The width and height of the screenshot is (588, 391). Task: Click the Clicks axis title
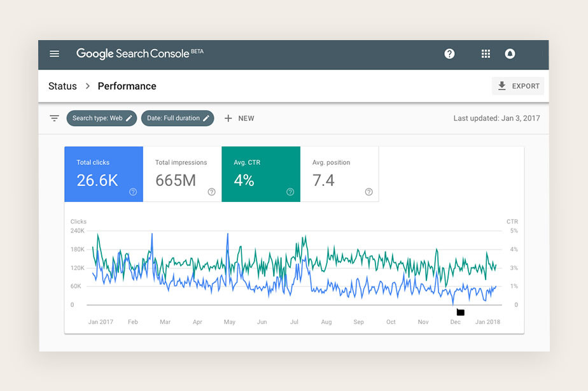(78, 222)
